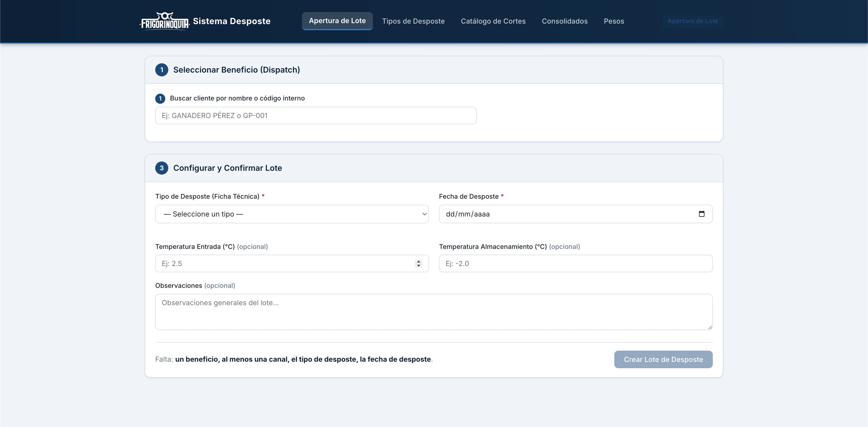Click Crear Lote de Desposte button
The height and width of the screenshot is (427, 868).
click(x=663, y=359)
